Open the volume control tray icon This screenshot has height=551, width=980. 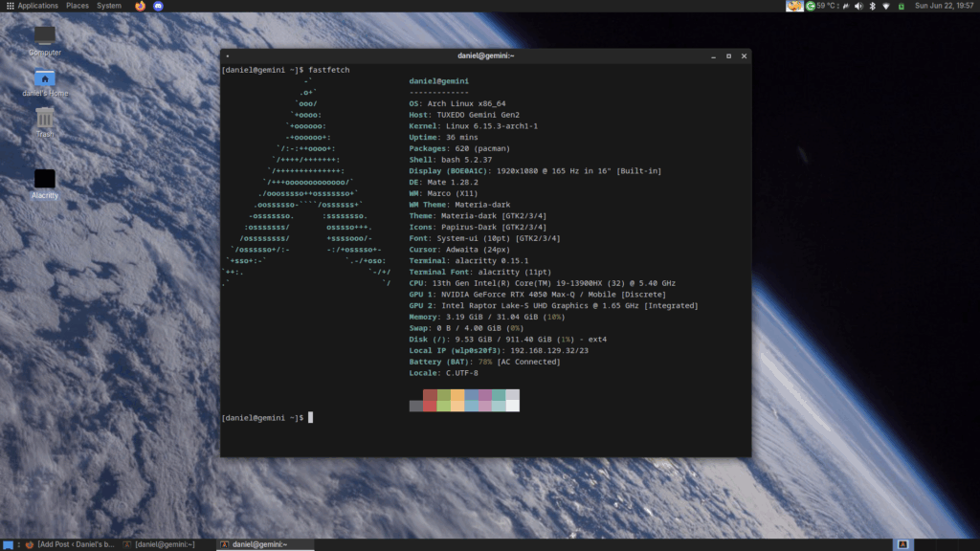click(858, 6)
